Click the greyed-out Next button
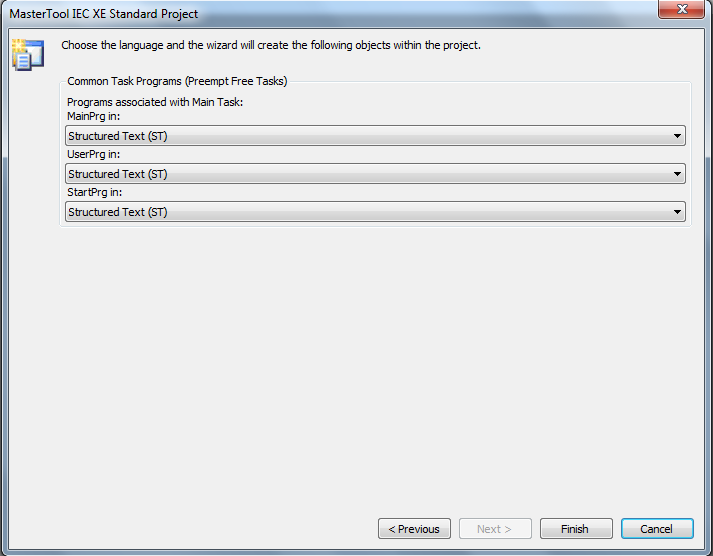 pos(495,529)
